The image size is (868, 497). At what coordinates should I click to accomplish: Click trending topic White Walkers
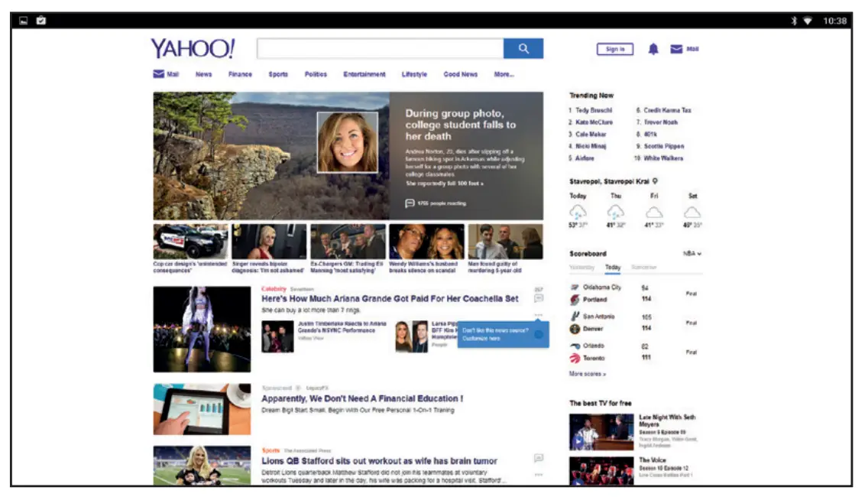663,158
